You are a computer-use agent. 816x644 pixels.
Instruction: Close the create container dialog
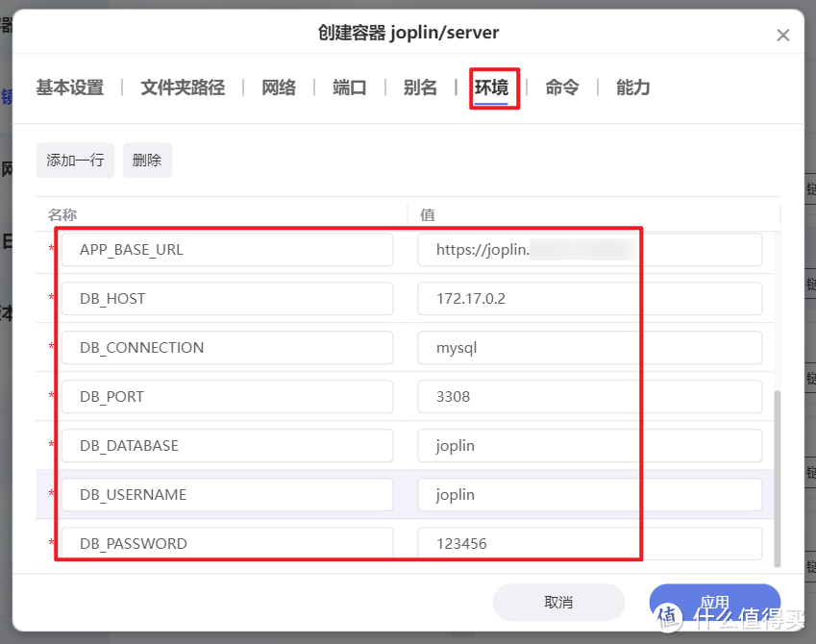(783, 35)
